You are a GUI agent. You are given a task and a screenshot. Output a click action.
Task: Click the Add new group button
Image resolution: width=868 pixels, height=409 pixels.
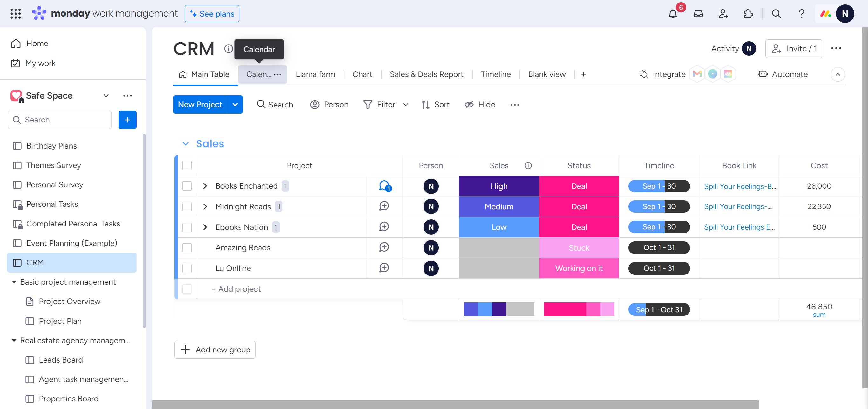[x=215, y=350]
